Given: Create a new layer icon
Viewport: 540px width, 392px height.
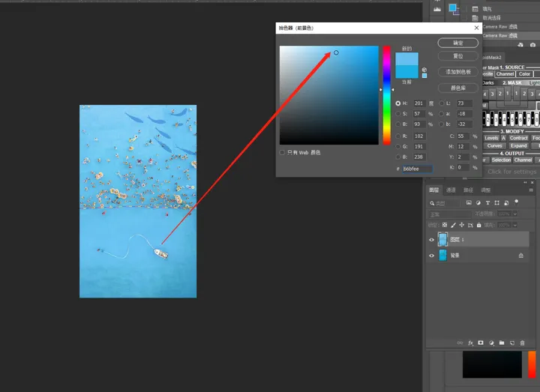Looking at the screenshot, I should 512,343.
